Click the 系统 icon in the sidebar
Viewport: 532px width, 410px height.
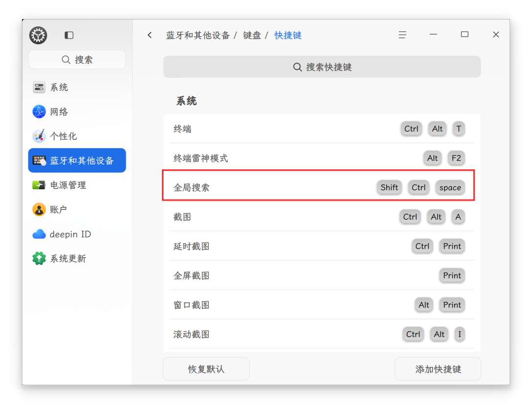point(39,87)
